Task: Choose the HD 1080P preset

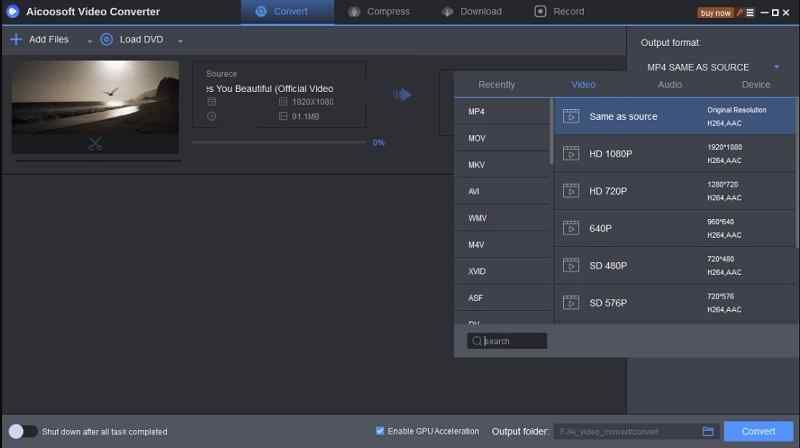Action: (x=674, y=154)
